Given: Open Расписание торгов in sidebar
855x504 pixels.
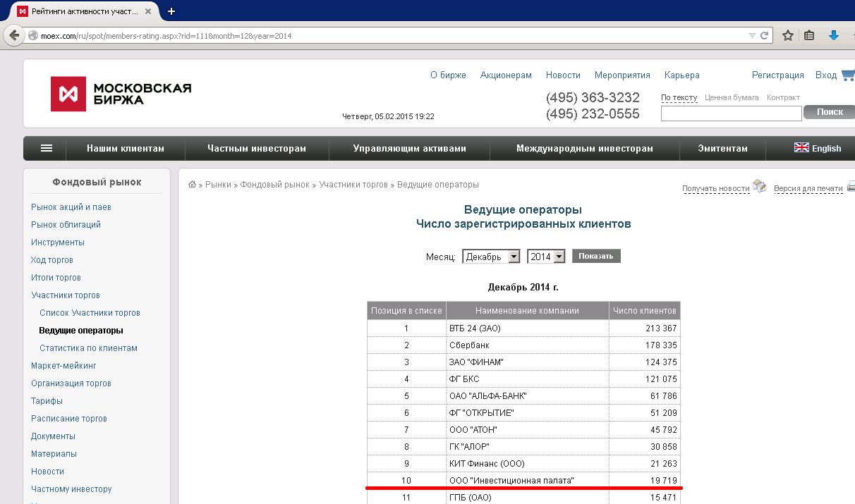Looking at the screenshot, I should pyautogui.click(x=69, y=418).
